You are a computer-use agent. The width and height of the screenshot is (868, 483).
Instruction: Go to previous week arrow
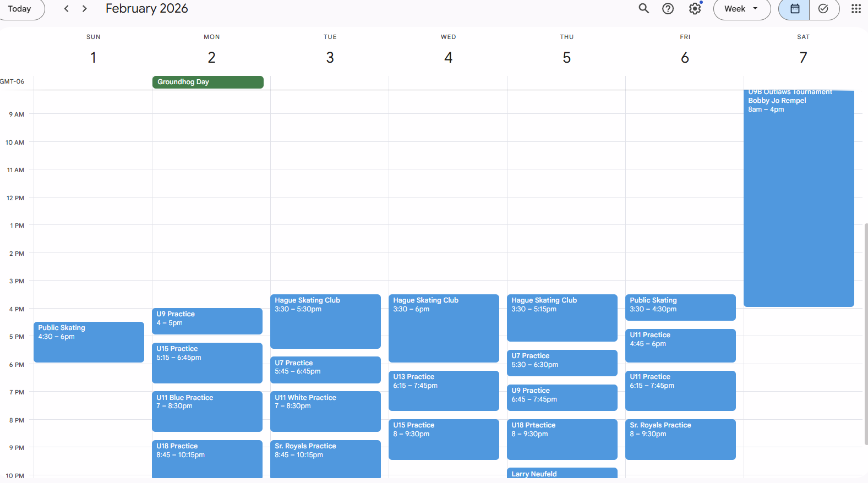67,9
